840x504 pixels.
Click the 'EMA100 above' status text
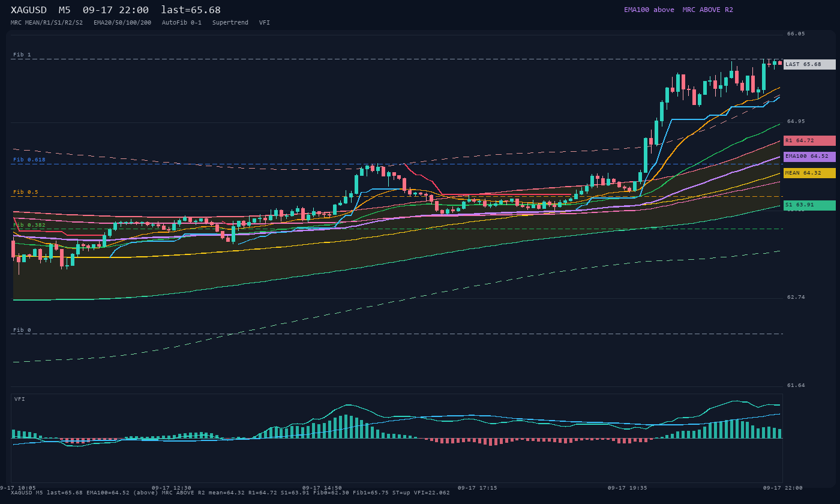[649, 10]
